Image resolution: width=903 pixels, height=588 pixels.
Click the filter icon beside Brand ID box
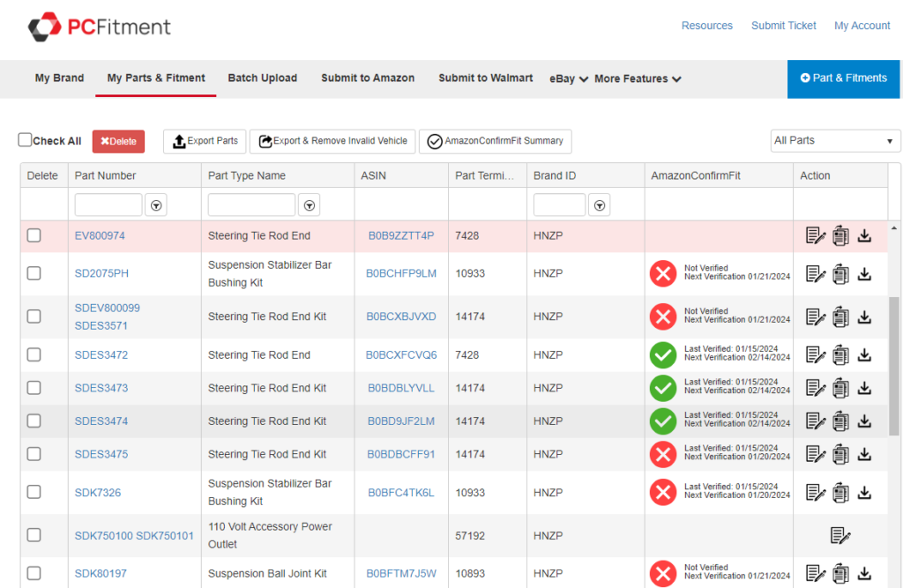[x=599, y=205]
